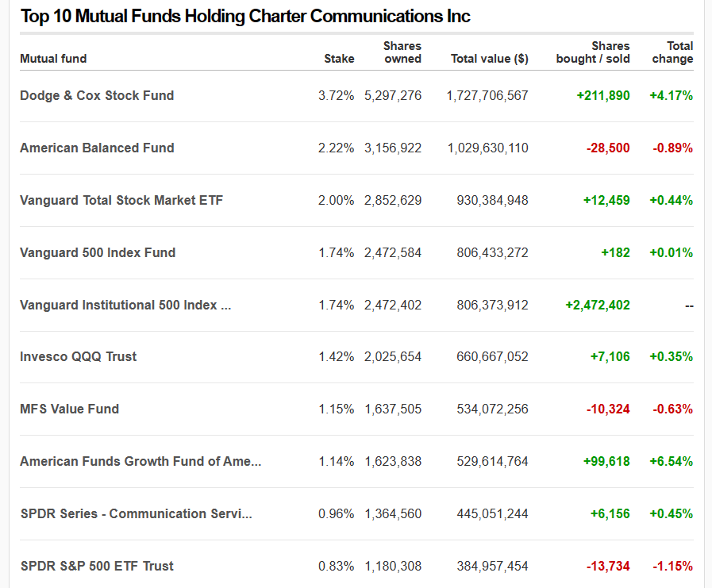Click the +0.45% total change value
The width and height of the screenshot is (712, 588).
click(x=672, y=513)
